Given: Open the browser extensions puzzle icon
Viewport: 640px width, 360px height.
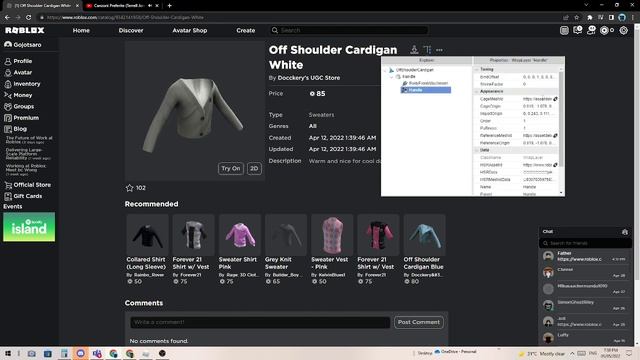Looking at the screenshot, I should click(589, 18).
